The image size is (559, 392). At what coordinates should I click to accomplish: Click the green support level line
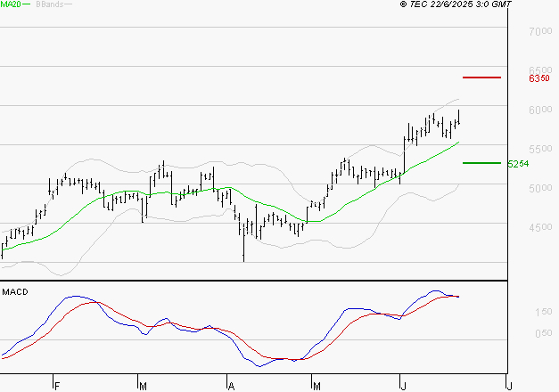[481, 163]
